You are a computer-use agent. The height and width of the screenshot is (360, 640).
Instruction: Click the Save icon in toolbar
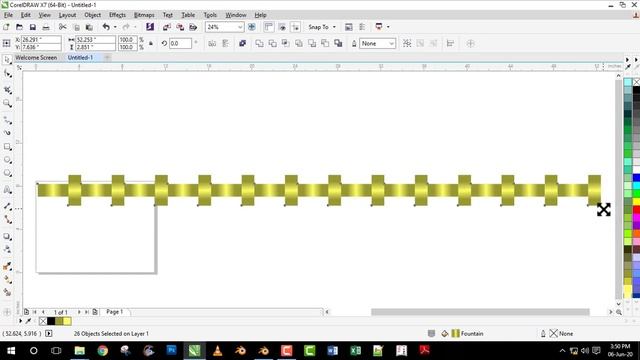[33, 27]
